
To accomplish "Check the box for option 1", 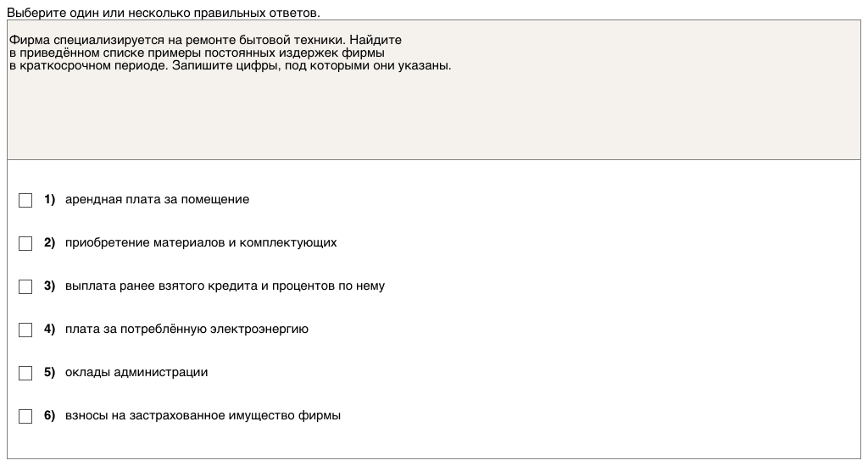I will click(25, 200).
